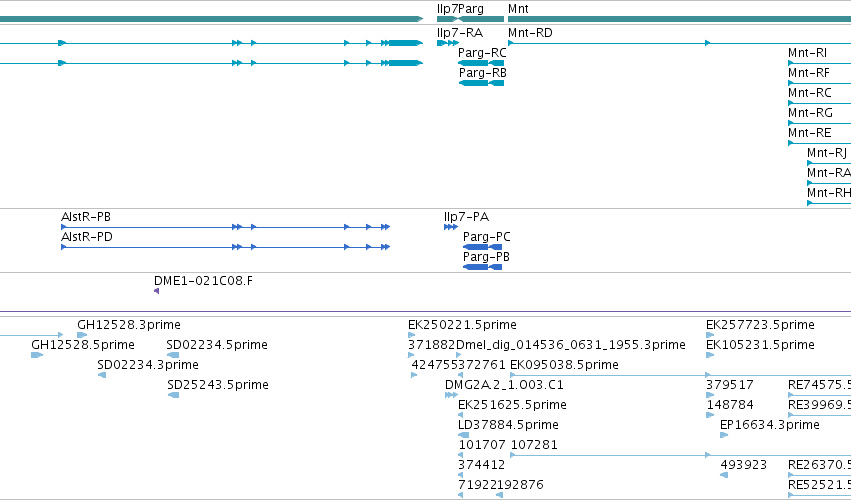851x500 pixels.
Task: Click the Ilp7 gene label
Action: pyautogui.click(x=447, y=9)
